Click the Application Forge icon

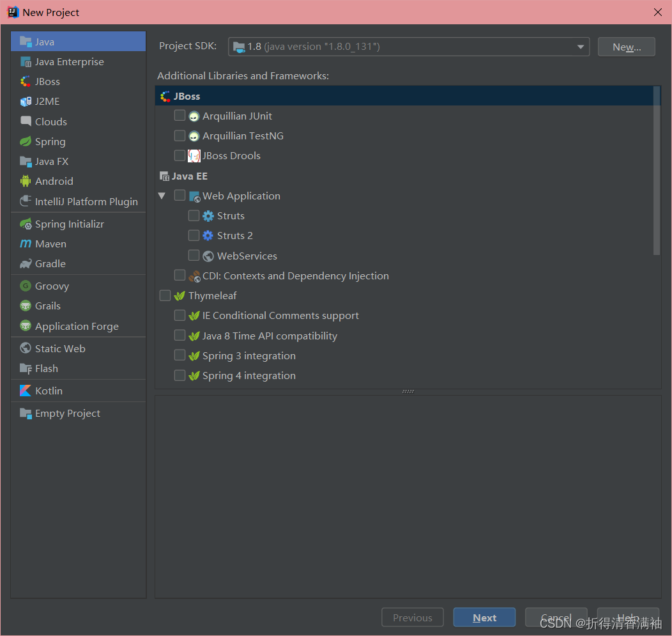tap(26, 326)
